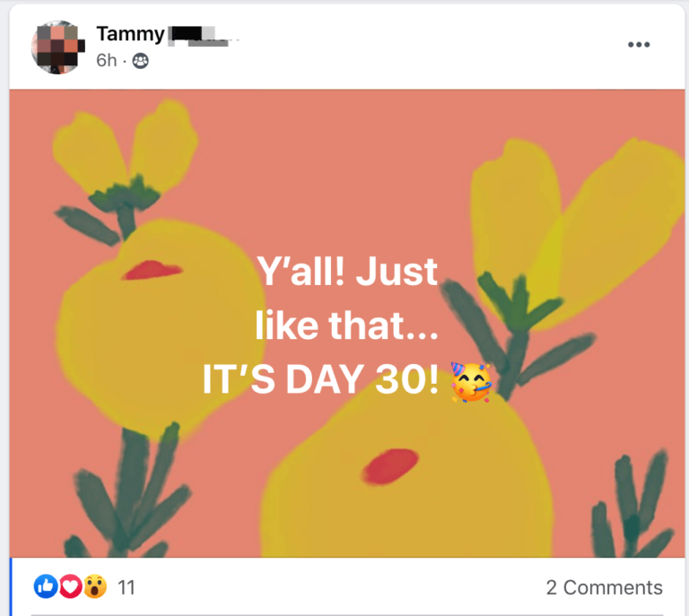Click the blue thumbs-up Like reaction icon
This screenshot has width=689, height=616.
(45, 587)
